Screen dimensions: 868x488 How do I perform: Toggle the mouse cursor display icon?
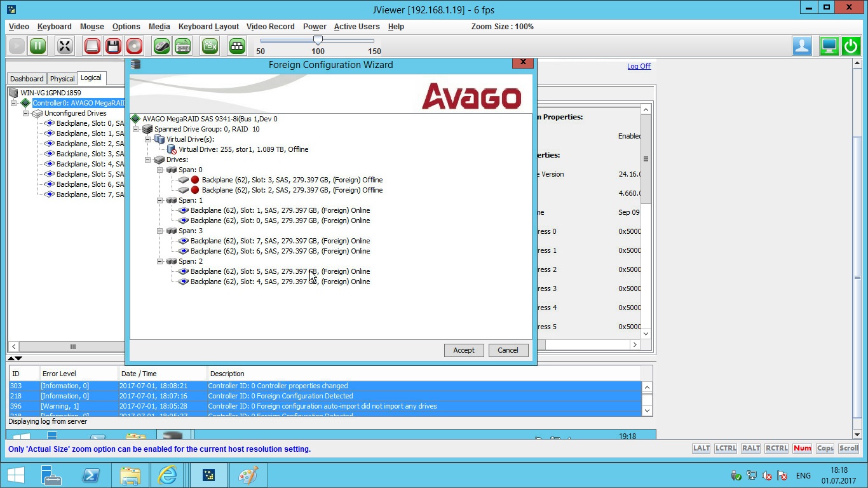pyautogui.click(x=161, y=46)
